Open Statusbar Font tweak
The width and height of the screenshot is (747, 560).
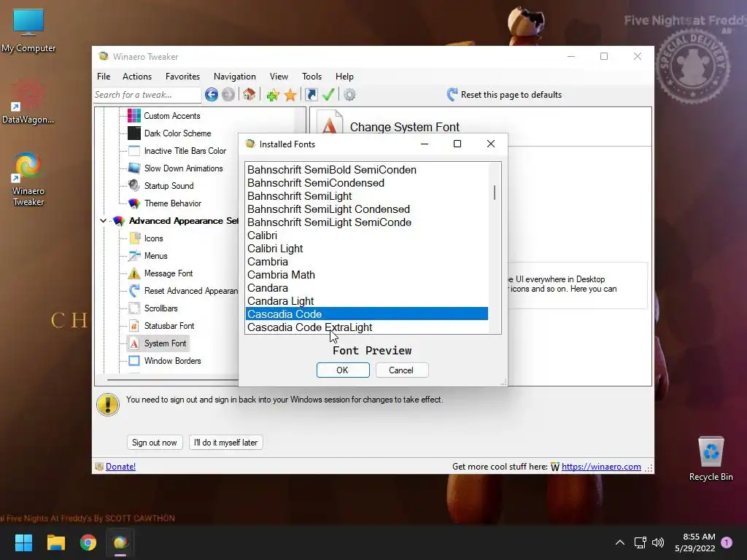169,326
